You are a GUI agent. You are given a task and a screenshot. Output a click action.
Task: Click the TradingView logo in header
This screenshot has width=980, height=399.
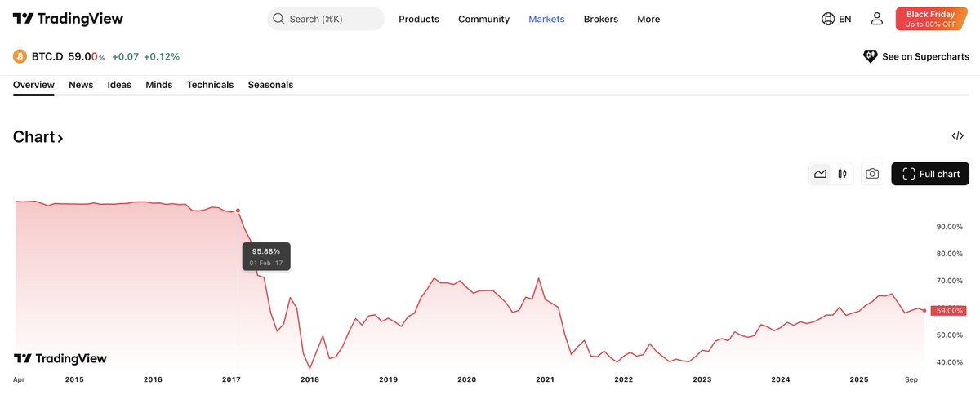(69, 19)
